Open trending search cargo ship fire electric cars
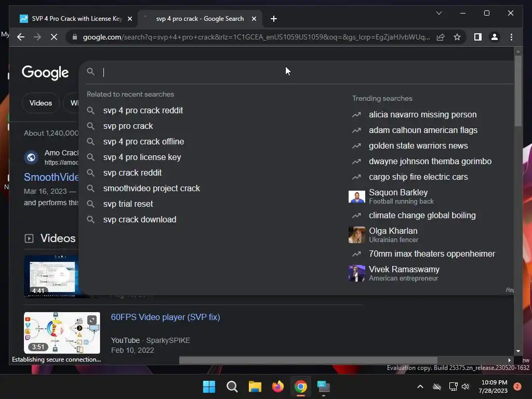This screenshot has width=532, height=399. pyautogui.click(x=418, y=177)
